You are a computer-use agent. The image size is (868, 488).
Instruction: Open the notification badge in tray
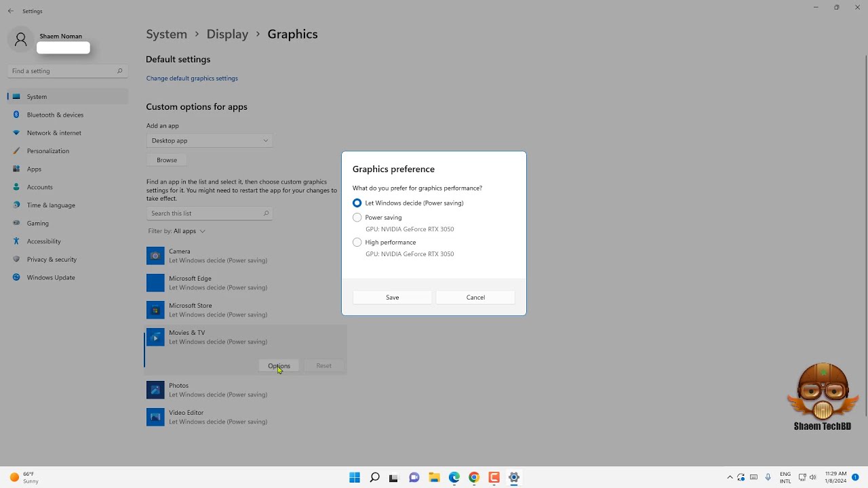click(x=855, y=477)
